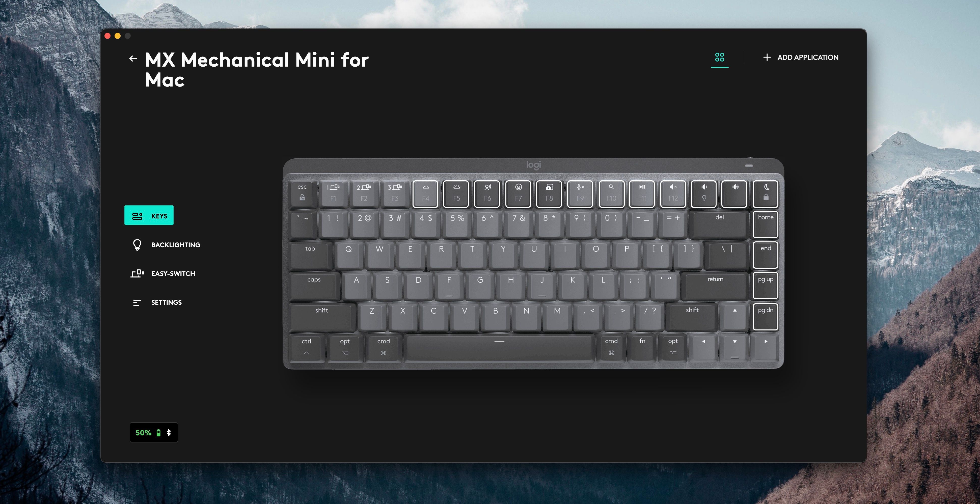
Task: Open the EASY-SWITCH section
Action: pos(163,273)
